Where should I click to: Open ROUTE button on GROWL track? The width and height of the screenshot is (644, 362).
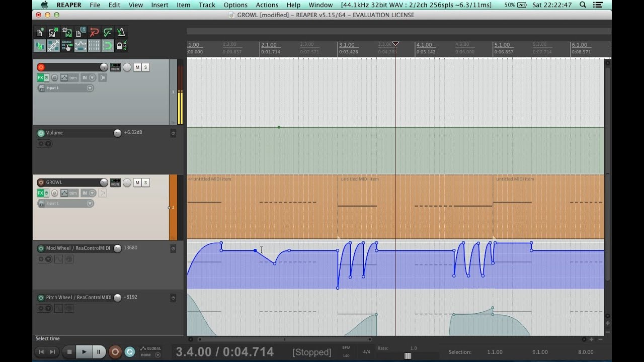point(116,183)
